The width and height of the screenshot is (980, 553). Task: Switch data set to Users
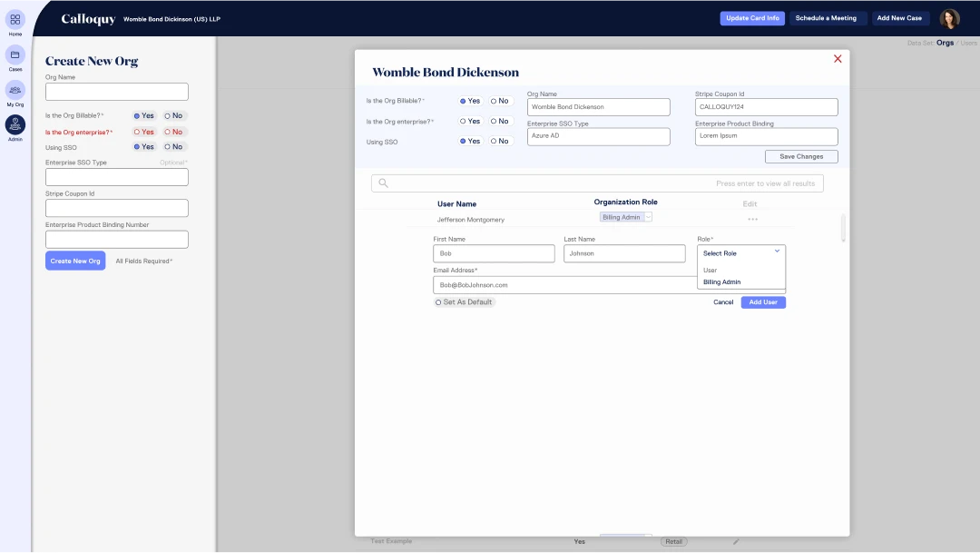point(969,44)
